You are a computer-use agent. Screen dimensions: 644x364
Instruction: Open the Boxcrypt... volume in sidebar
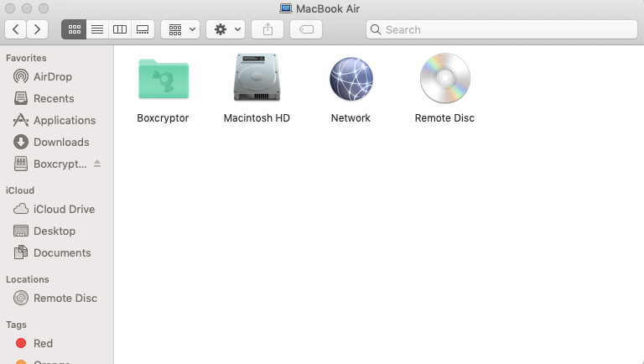[x=57, y=164]
